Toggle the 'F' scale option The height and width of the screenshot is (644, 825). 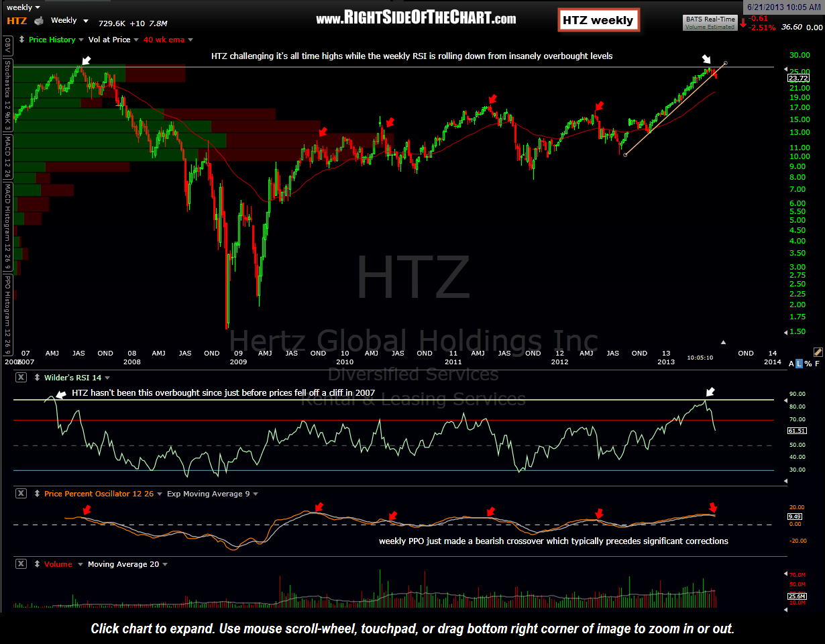[818, 363]
